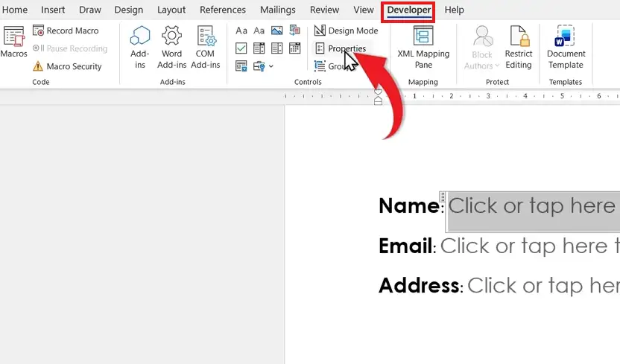Click the bold Email label text
The height and width of the screenshot is (364, 620).
405,246
